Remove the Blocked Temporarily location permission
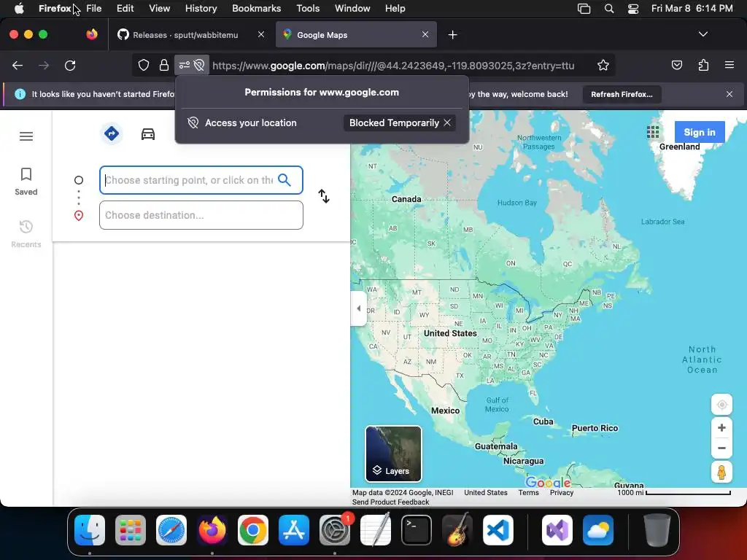The image size is (747, 560). coord(447,122)
